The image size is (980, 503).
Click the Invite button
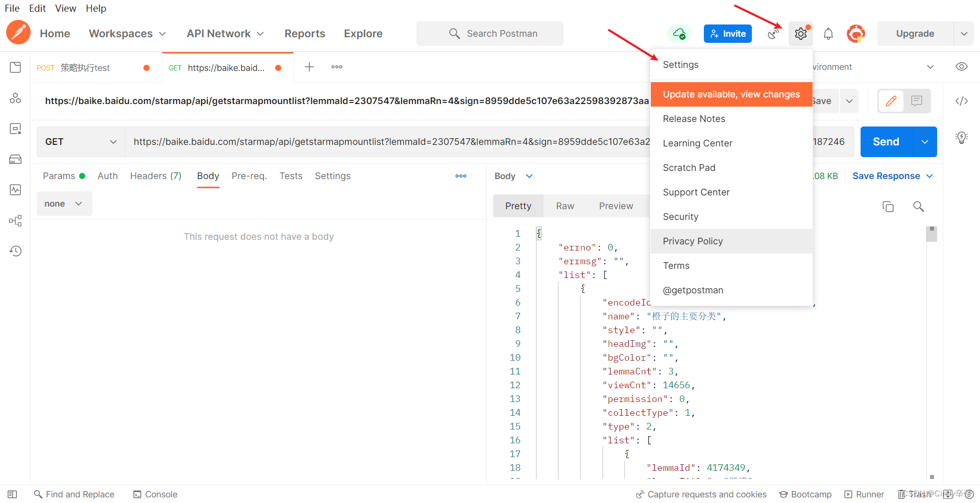(727, 34)
